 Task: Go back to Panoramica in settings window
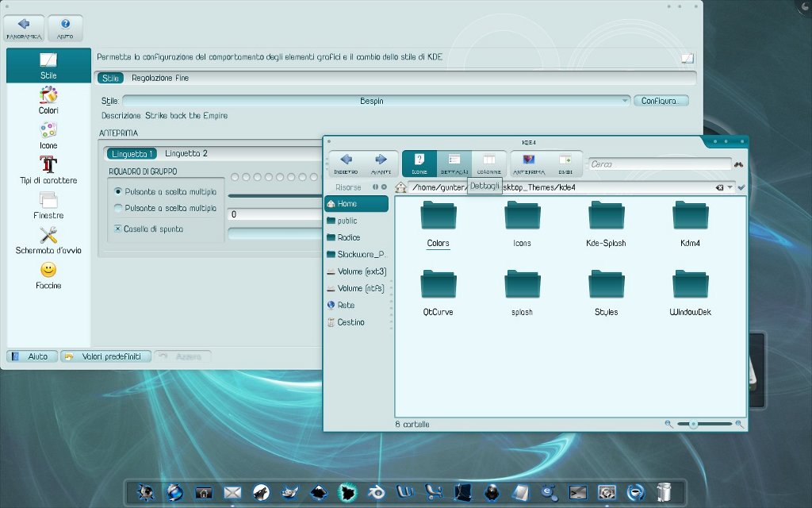coord(24,29)
